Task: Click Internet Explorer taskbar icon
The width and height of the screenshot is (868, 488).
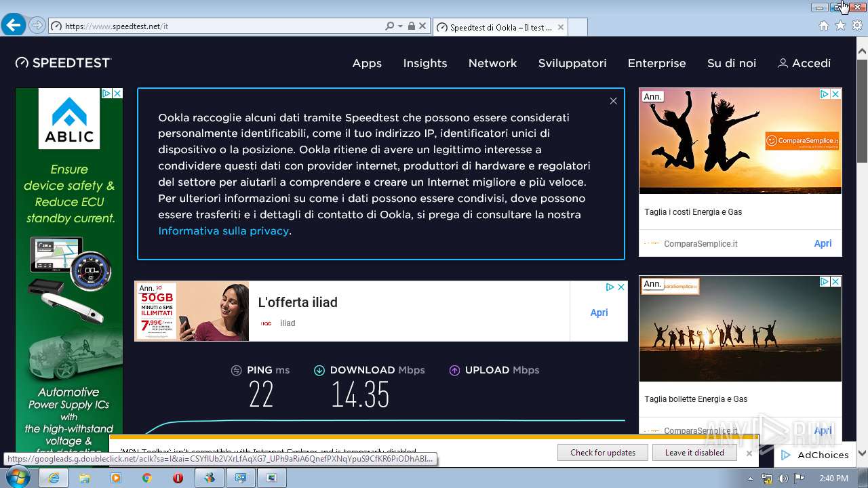Action: pos(54,478)
